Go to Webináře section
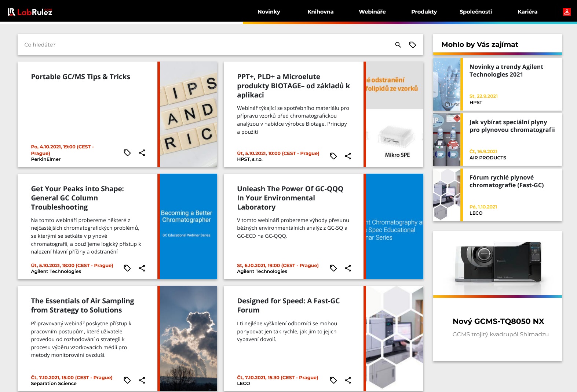The image size is (577, 392). pyautogui.click(x=372, y=12)
